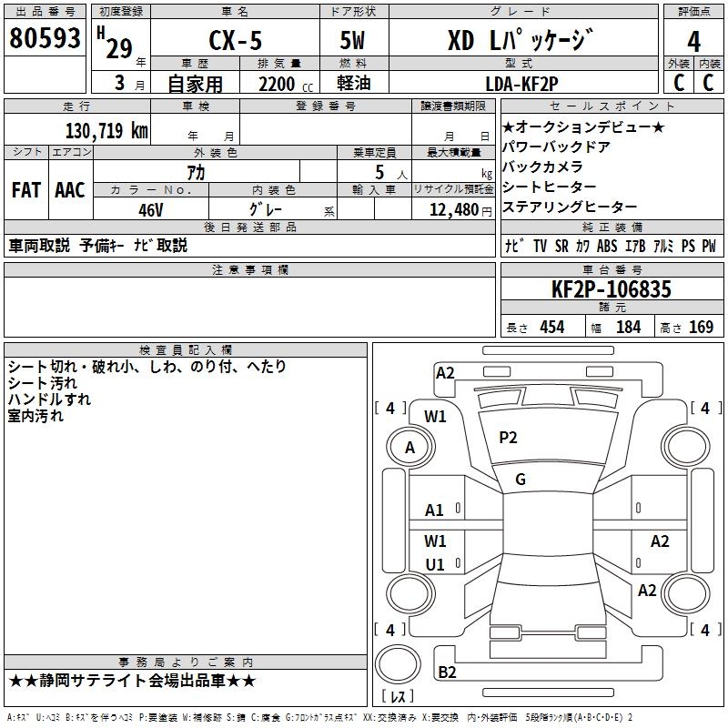Click the shift type FAT
This screenshot has height=728, width=728.
[26, 190]
